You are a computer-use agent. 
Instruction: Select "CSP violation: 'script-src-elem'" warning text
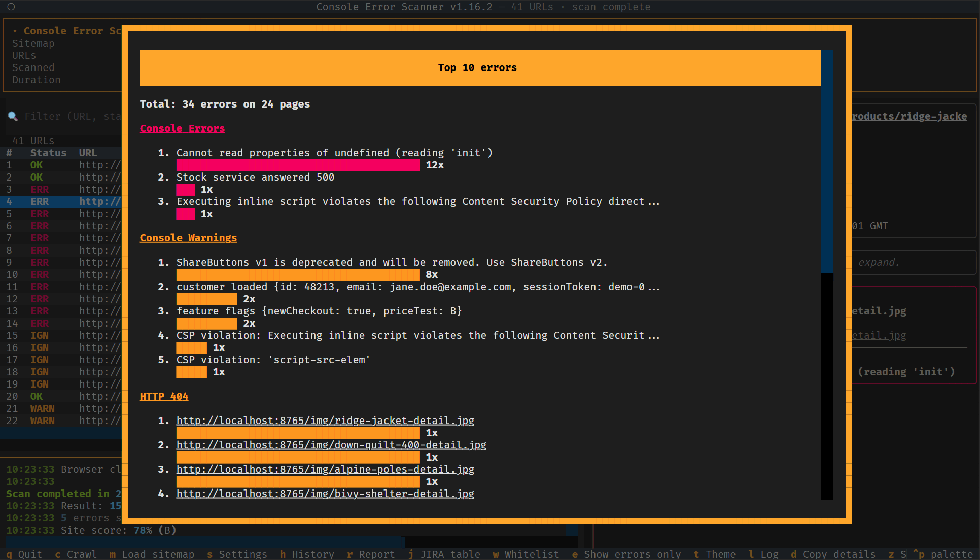(273, 360)
